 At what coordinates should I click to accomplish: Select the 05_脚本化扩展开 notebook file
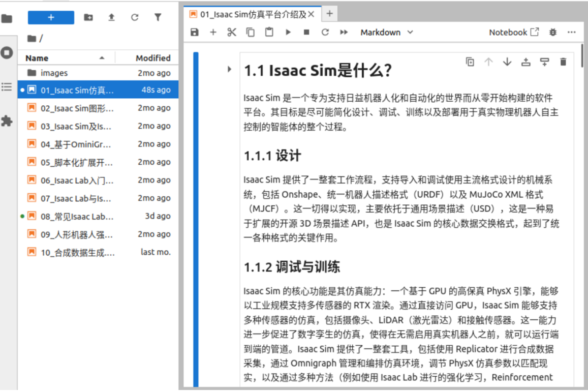coord(98,162)
